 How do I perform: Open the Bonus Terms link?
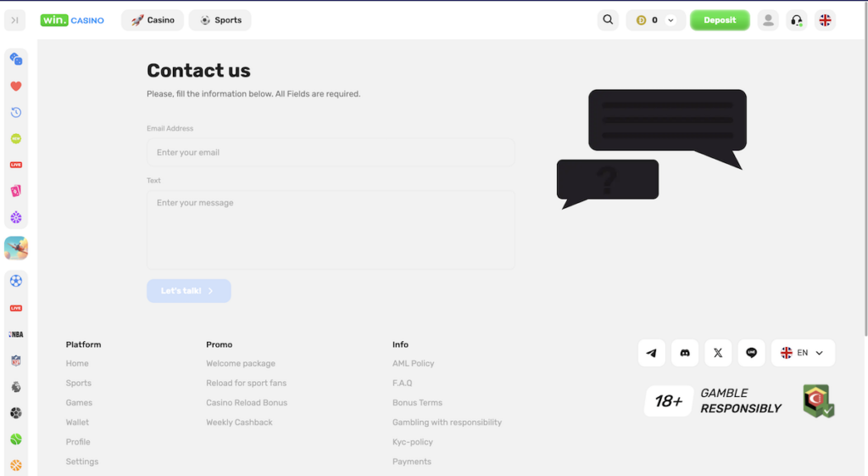coord(417,403)
